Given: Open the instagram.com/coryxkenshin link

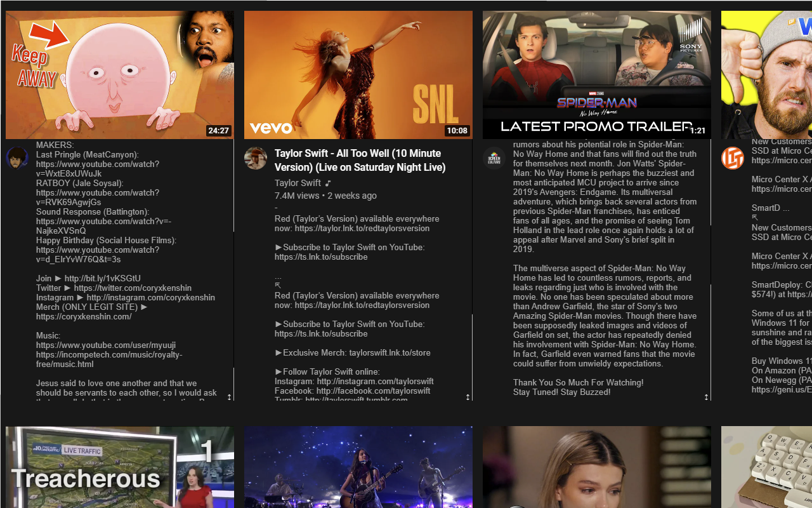Looking at the screenshot, I should [x=150, y=297].
